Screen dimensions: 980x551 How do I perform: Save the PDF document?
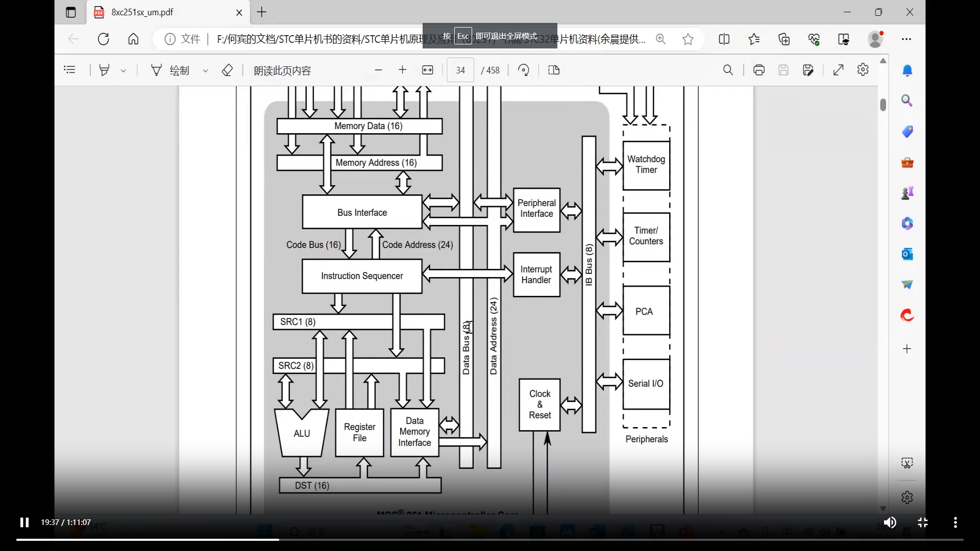[783, 70]
